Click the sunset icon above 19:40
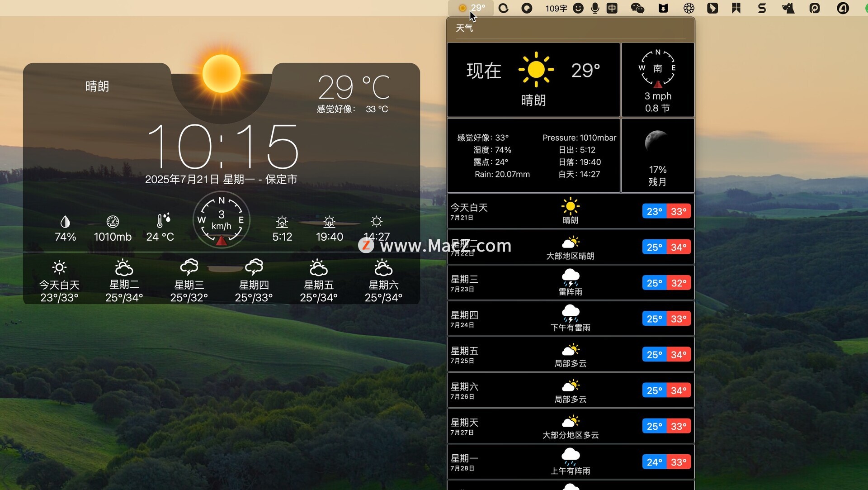 [x=329, y=222]
